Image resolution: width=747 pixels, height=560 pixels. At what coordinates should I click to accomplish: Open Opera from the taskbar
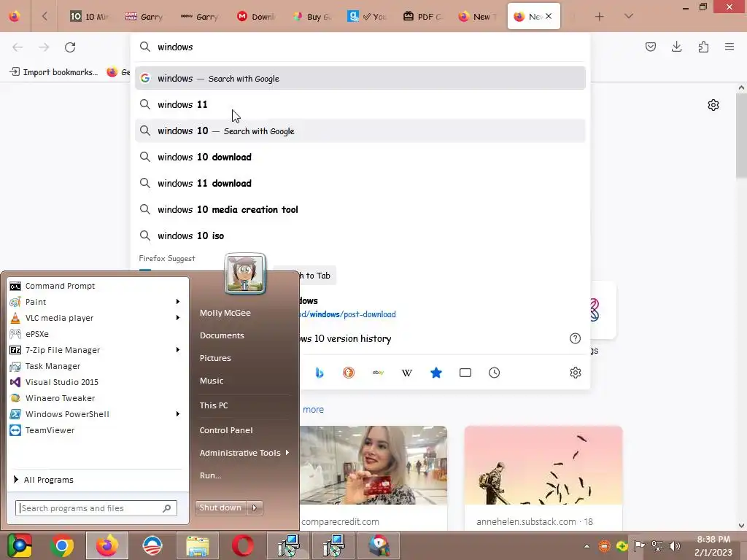pos(242,545)
